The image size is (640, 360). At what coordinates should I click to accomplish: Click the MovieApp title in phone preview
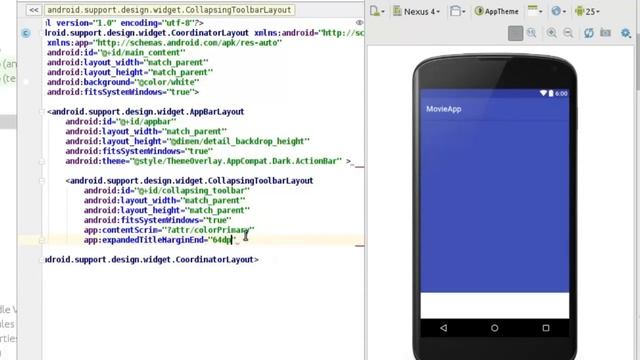pyautogui.click(x=444, y=109)
